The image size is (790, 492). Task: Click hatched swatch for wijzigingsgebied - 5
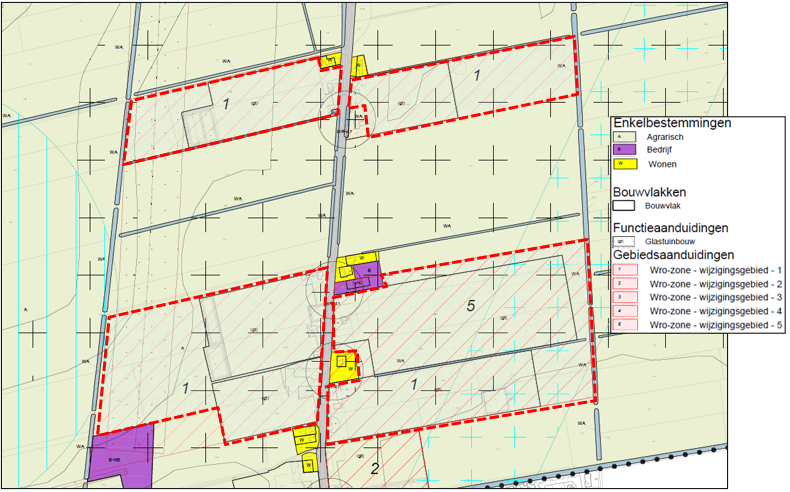tap(625, 325)
